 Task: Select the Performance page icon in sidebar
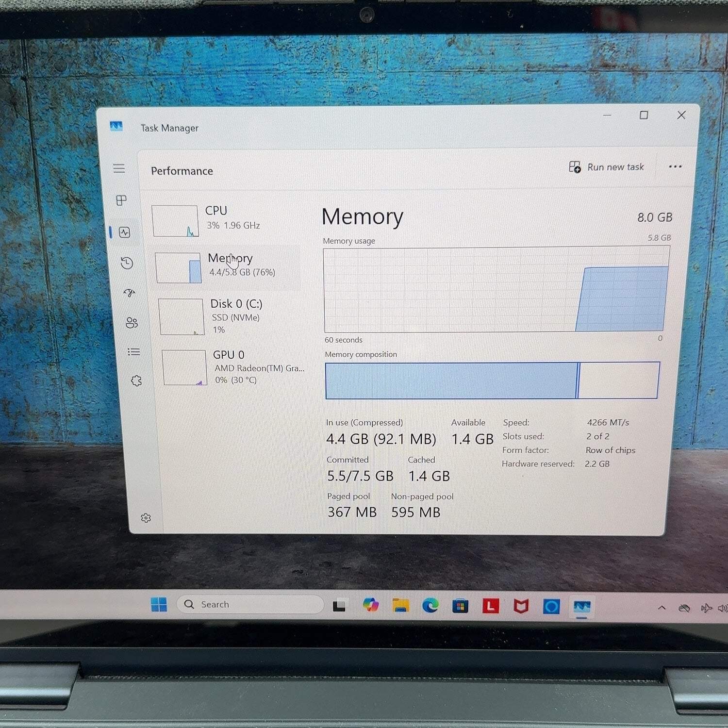(125, 232)
